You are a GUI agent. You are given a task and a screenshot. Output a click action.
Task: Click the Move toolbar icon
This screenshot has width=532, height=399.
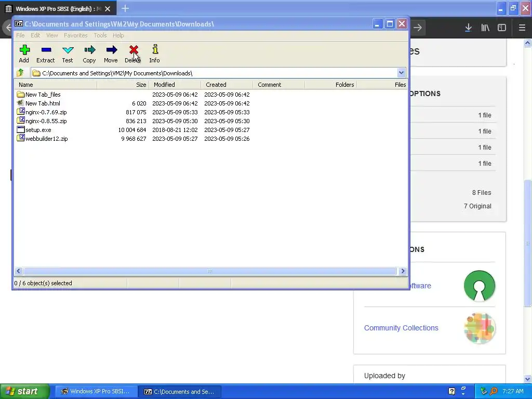tap(111, 50)
